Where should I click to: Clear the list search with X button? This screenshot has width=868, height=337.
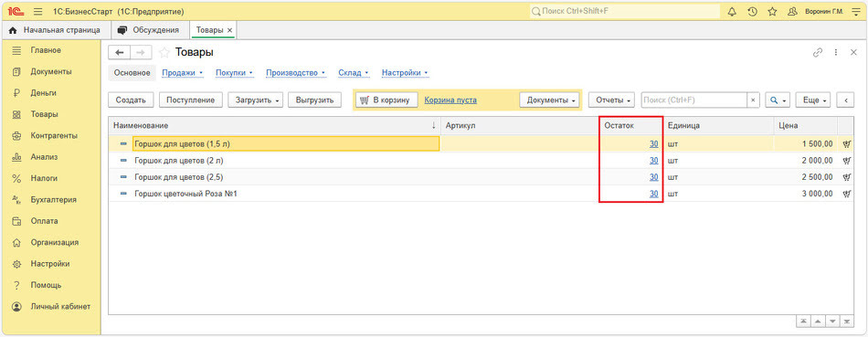pos(753,100)
